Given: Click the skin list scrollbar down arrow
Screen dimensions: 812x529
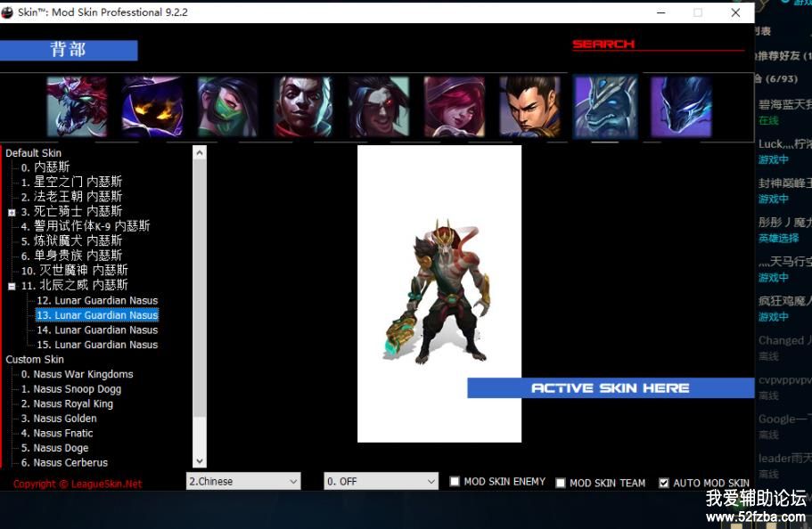Looking at the screenshot, I should (x=200, y=460).
